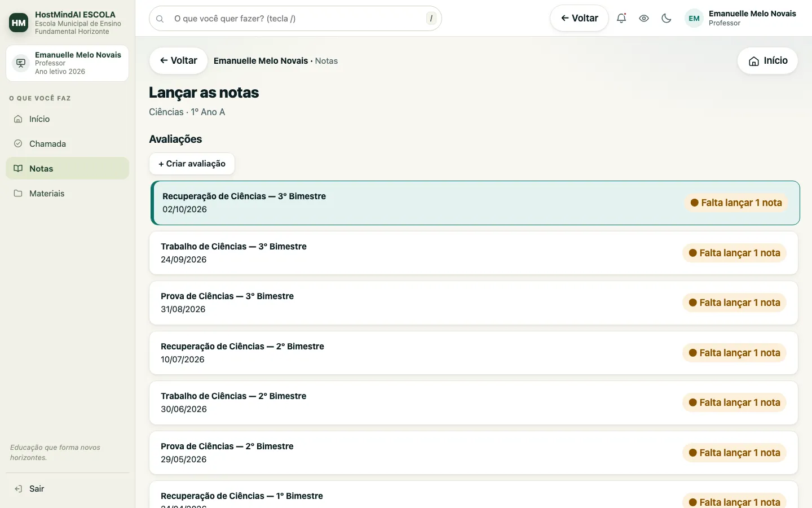
Task: Click the top bar Voltar button
Action: 579,18
